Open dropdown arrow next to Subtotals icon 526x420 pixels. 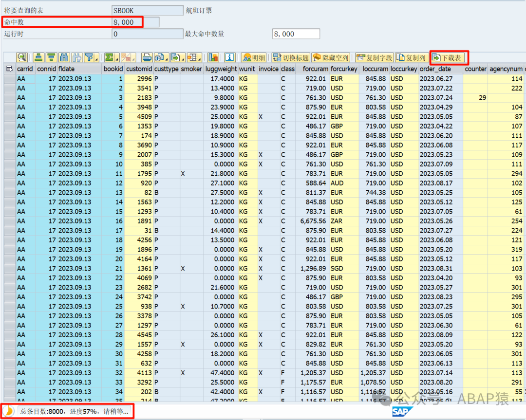pyautogui.click(x=134, y=59)
